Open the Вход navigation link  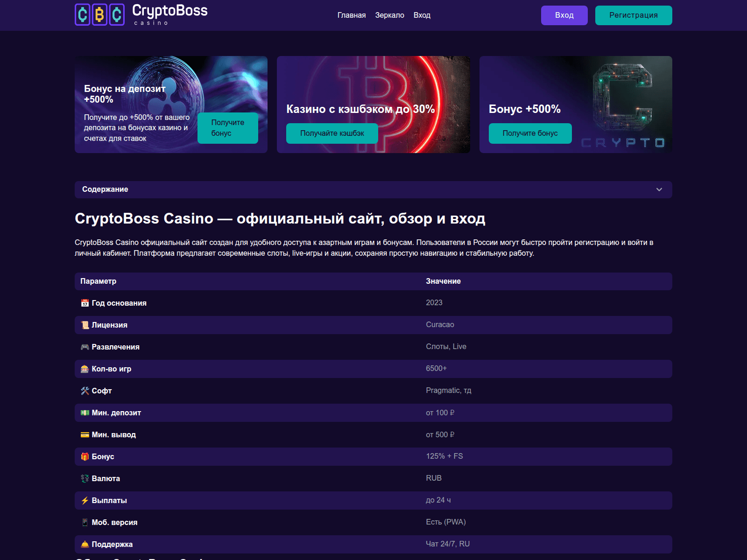click(x=422, y=15)
